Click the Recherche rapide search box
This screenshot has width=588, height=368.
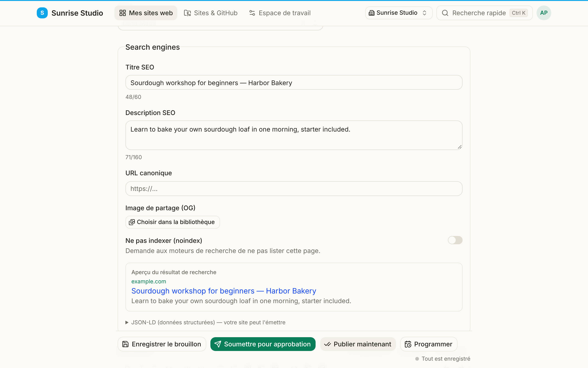484,13
